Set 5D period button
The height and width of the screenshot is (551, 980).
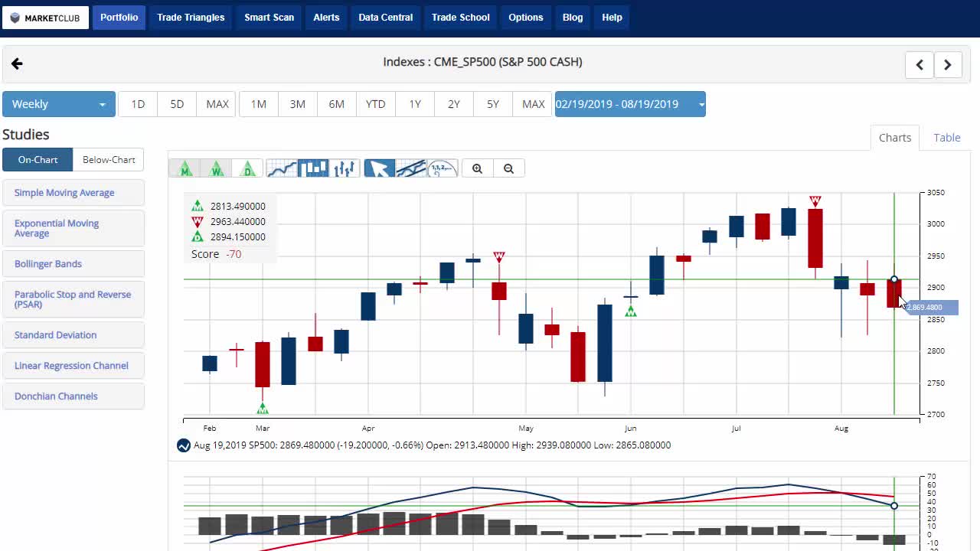click(x=177, y=104)
